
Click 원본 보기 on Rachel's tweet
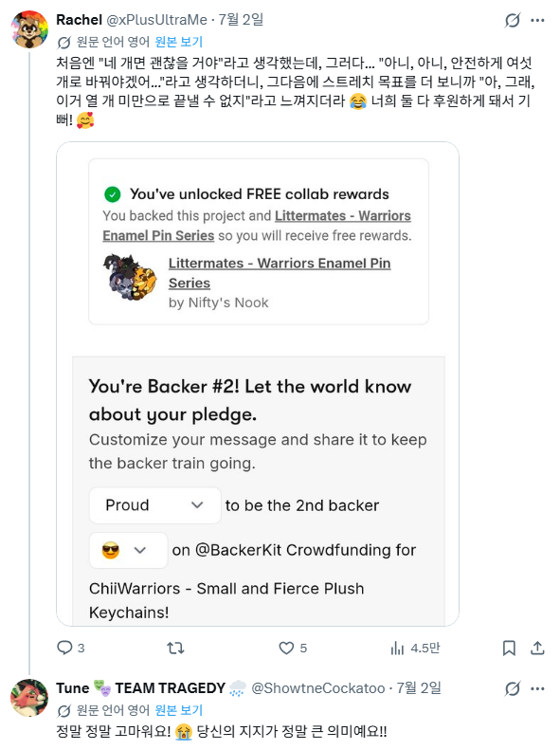pos(179,42)
